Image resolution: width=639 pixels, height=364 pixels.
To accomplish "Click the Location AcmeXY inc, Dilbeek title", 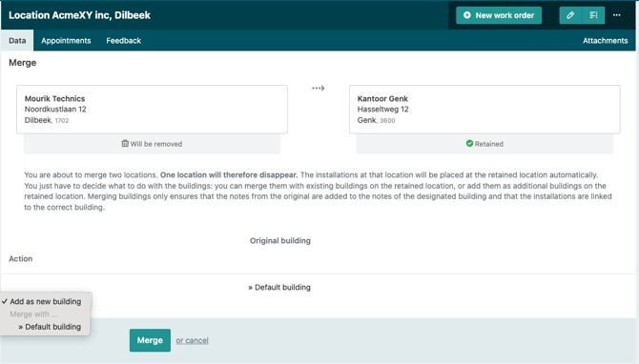I will 79,15.
